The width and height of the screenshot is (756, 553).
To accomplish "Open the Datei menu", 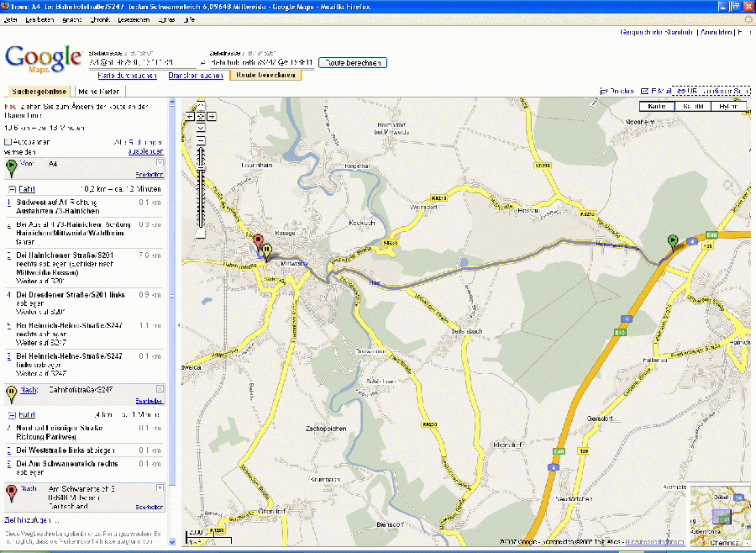I will pyautogui.click(x=11, y=20).
